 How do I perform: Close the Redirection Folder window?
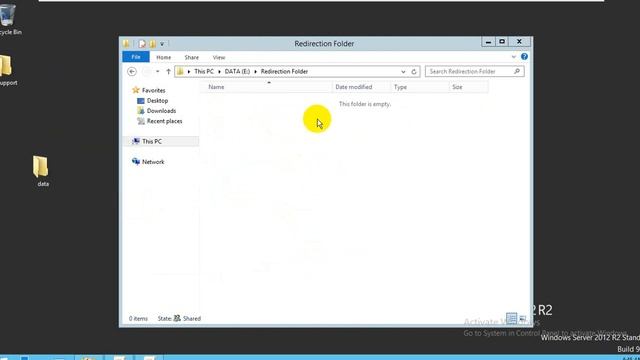519,42
